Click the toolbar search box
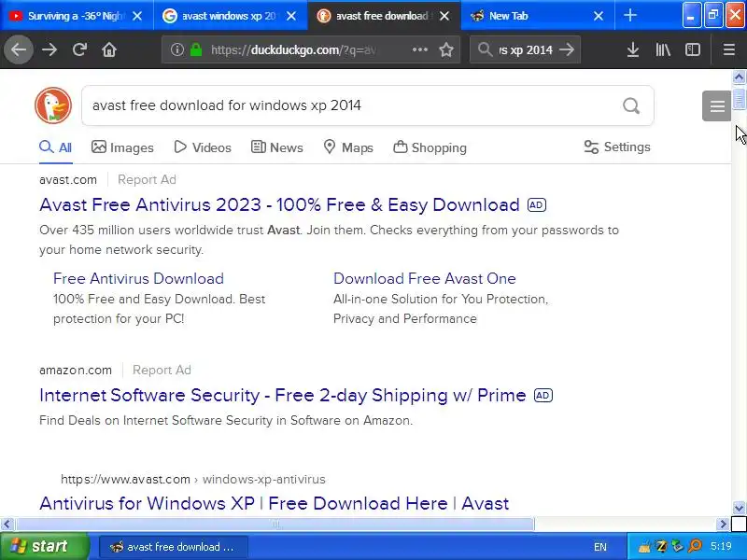Image resolution: width=747 pixels, height=560 pixels. click(x=525, y=49)
